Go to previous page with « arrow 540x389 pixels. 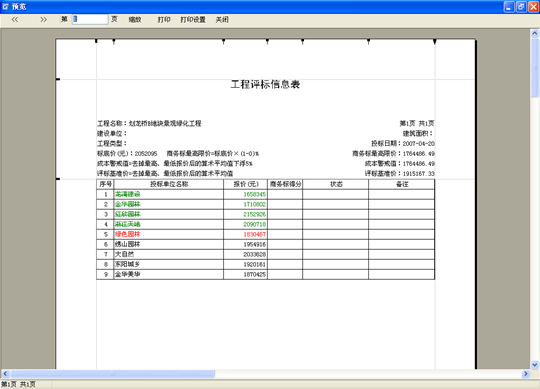[x=15, y=20]
